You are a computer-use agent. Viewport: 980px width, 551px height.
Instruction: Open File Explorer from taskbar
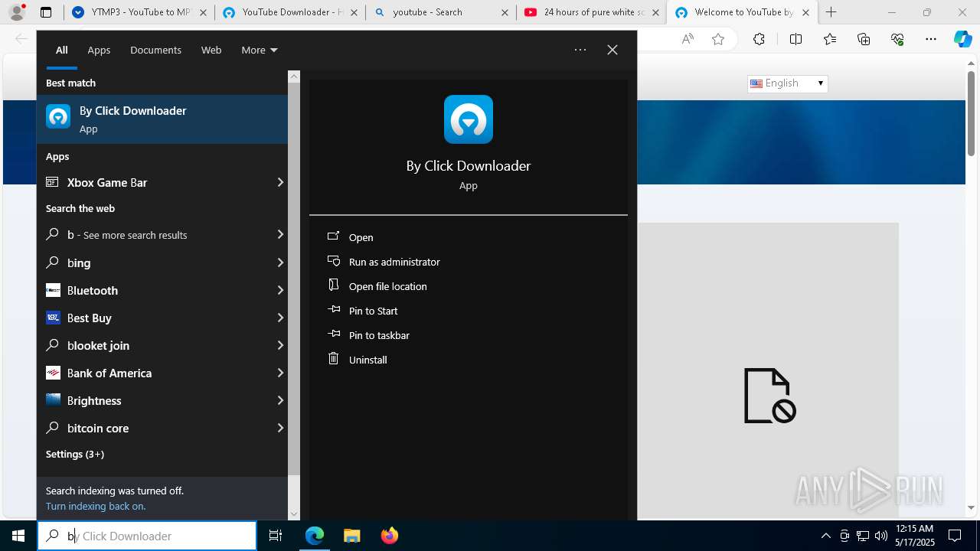coord(351,536)
